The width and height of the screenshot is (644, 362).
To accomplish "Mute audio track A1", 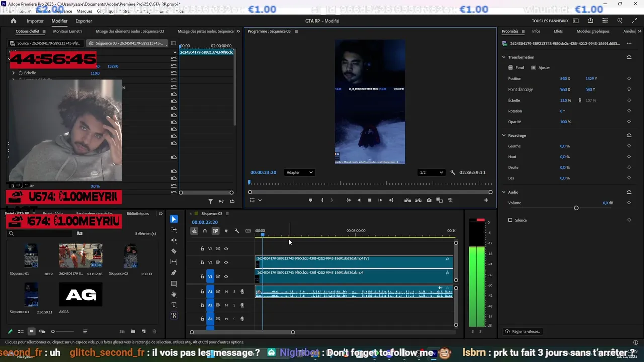I will coord(226,291).
